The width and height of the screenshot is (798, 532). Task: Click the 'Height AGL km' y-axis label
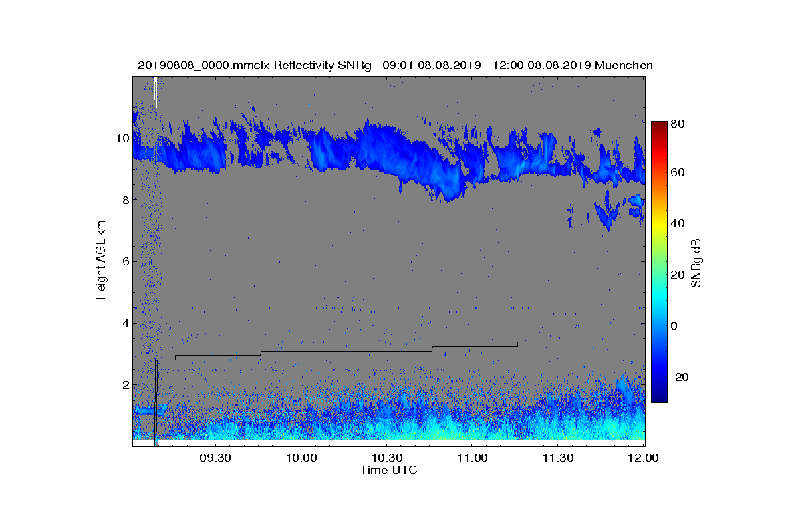pos(101,261)
